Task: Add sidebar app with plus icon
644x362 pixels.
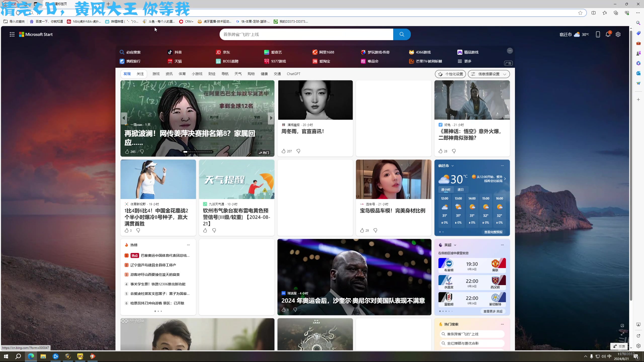Action: (638, 100)
